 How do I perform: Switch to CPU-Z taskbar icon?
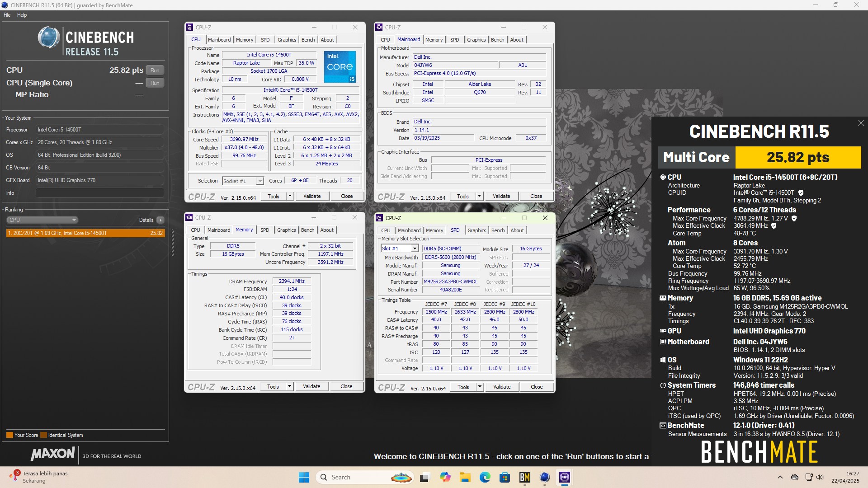click(x=564, y=477)
